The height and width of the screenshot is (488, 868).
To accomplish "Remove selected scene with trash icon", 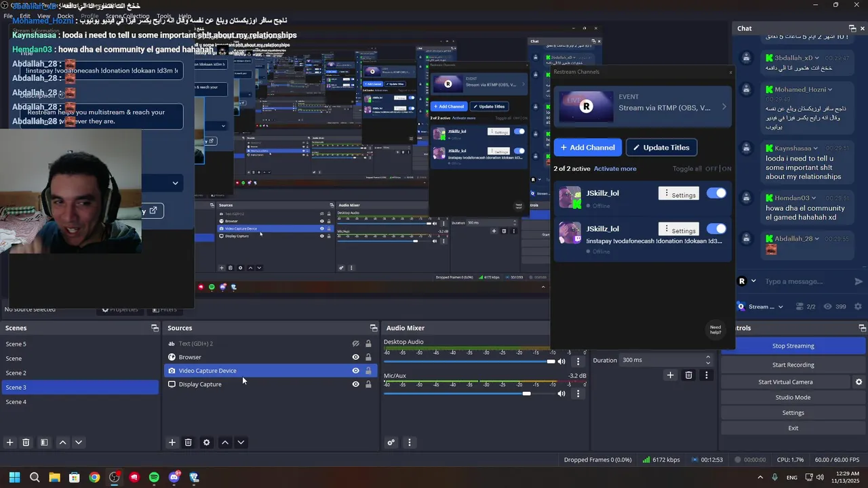I will pyautogui.click(x=26, y=443).
